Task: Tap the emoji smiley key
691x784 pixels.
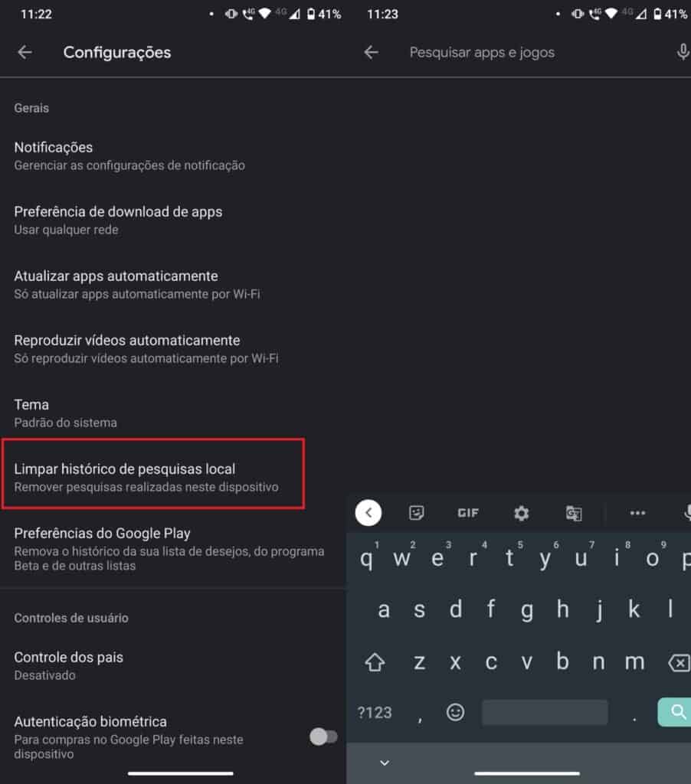Action: click(x=455, y=712)
